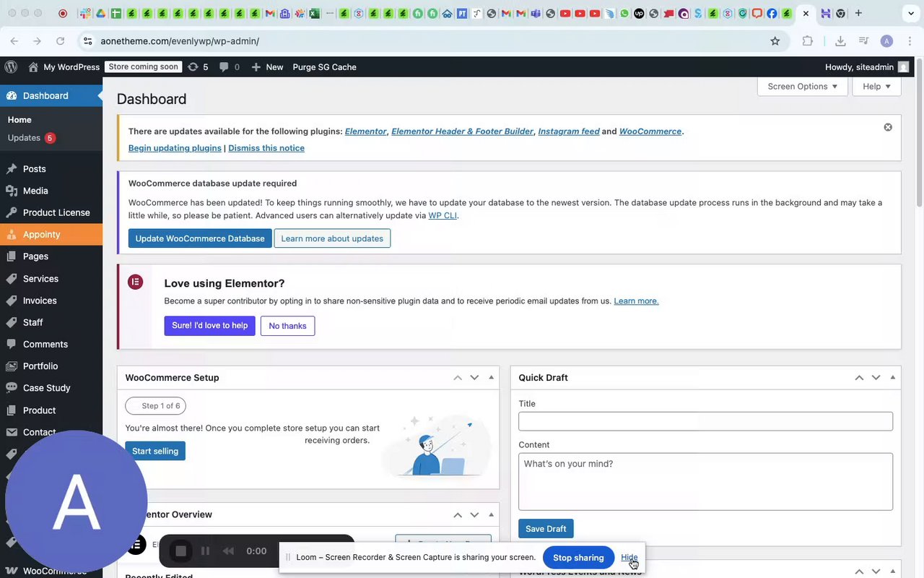Open the Help dropdown tab
Viewport: 924px width, 578px height.
877,86
